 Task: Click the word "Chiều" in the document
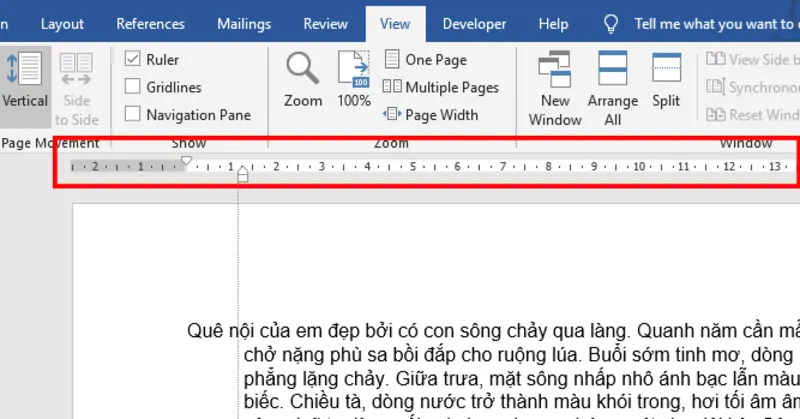click(x=315, y=402)
